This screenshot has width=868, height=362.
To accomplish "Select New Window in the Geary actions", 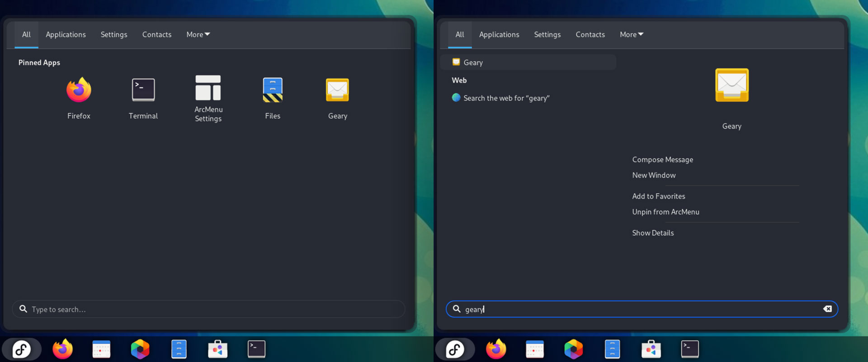I will (x=654, y=175).
